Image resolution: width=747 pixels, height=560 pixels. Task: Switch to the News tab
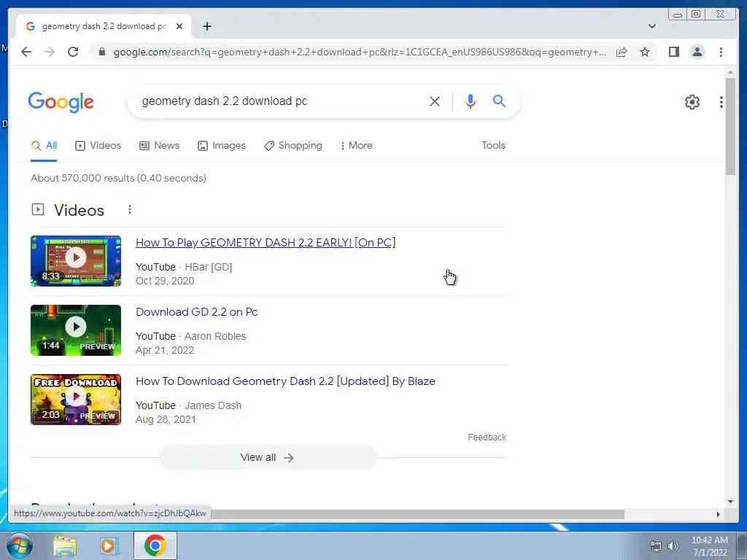159,146
